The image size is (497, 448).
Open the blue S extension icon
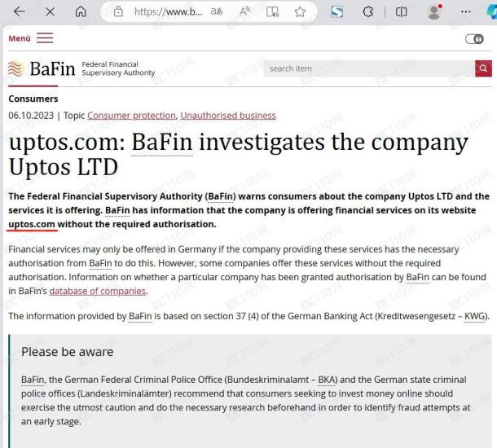point(336,11)
